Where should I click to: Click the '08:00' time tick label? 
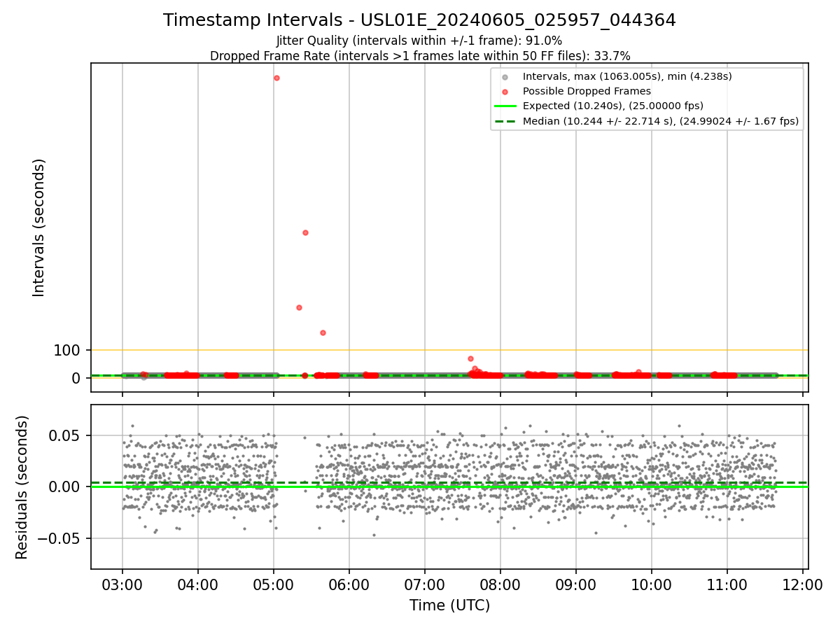[x=500, y=585]
